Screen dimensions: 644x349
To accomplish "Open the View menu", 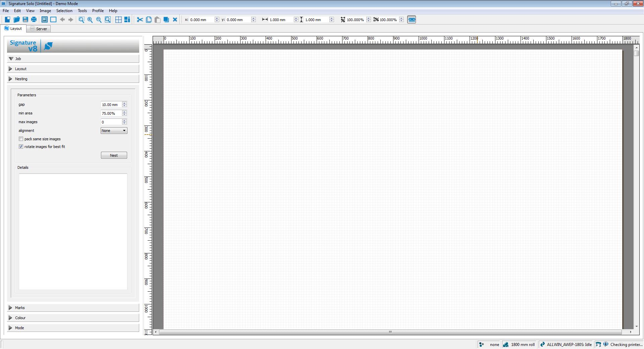I will (x=30, y=11).
